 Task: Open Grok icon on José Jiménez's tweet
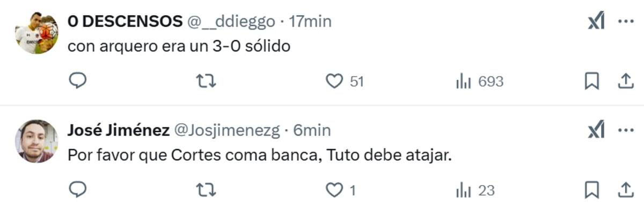coord(596,130)
